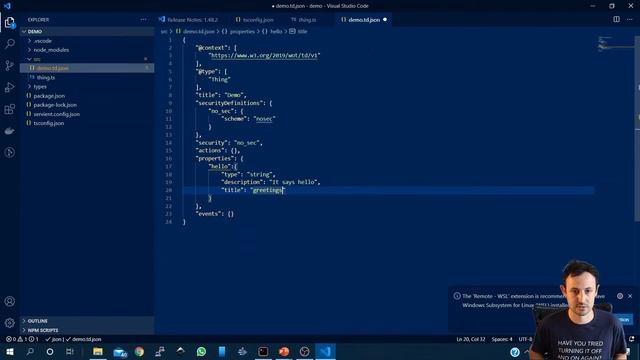This screenshot has width=640, height=360.
Task: Click the unsaved dot on demo.td.json tab
Action: point(385,20)
